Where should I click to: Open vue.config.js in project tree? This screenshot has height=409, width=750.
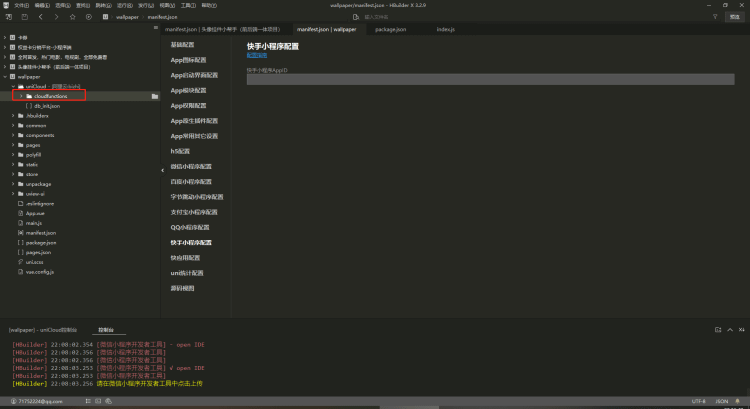coord(40,272)
